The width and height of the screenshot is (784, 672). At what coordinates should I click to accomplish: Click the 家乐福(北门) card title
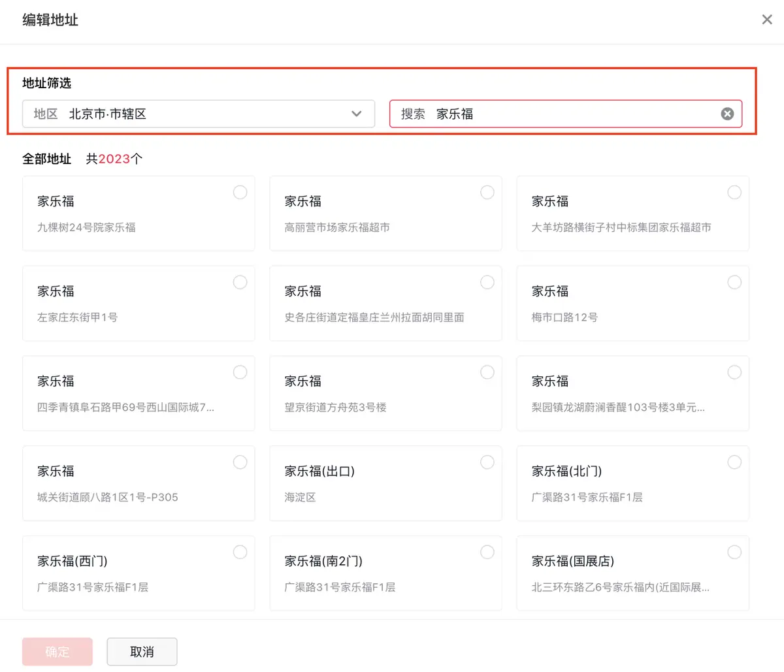pyautogui.click(x=566, y=471)
